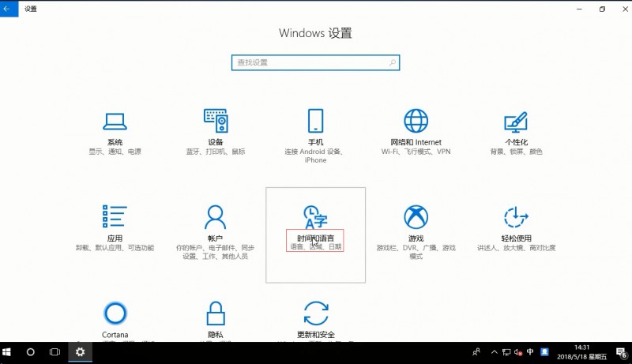632x364 pixels.
Task: Click the 更新和安全 label text
Action: [316, 335]
